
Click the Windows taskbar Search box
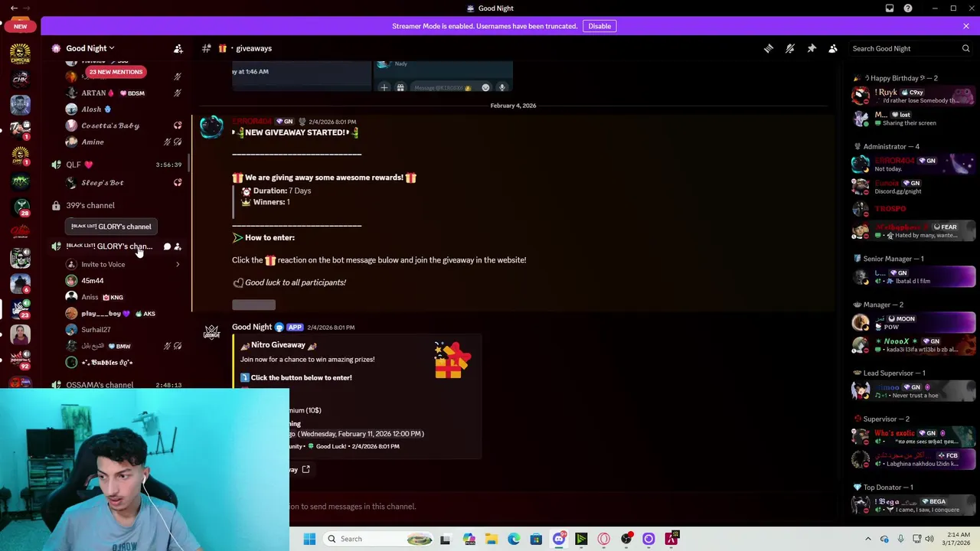[378, 539]
